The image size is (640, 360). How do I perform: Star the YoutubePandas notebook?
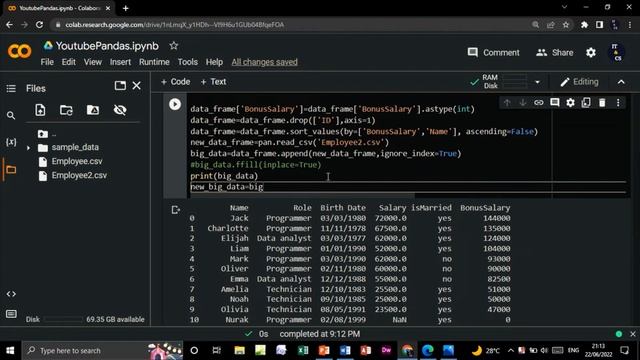pyautogui.click(x=173, y=46)
